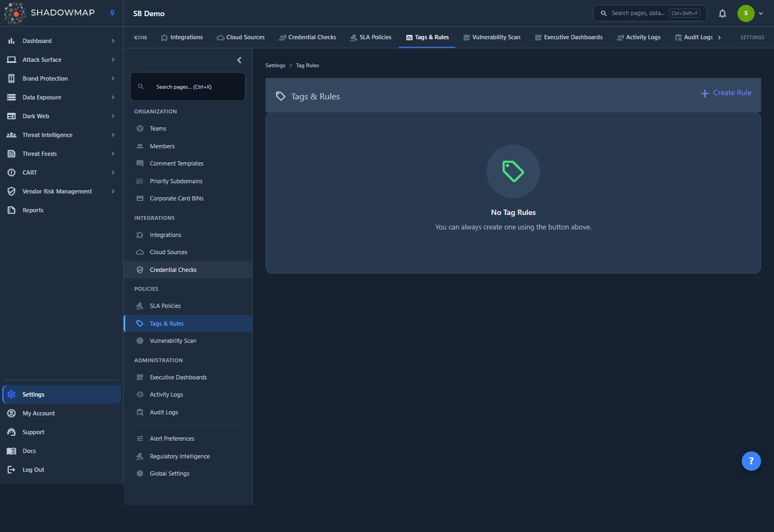Click the Global Settings gear icon

point(140,473)
